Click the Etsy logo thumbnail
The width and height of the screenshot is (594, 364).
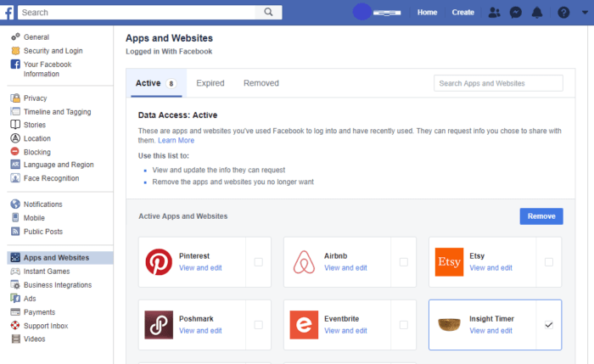point(449,261)
